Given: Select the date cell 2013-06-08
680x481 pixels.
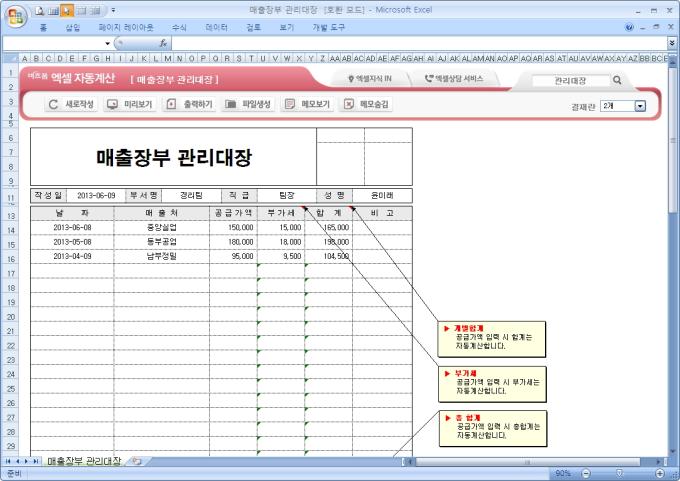Looking at the screenshot, I should (72, 228).
